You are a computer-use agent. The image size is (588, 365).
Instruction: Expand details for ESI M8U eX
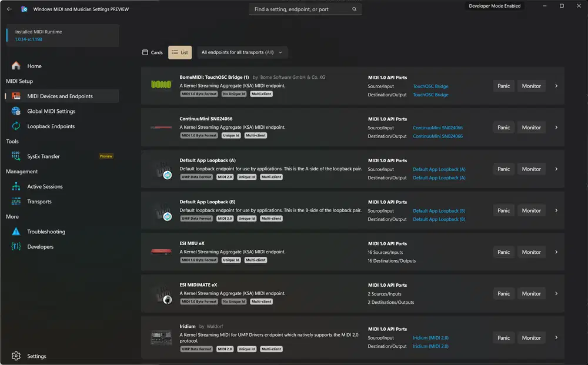tap(556, 252)
